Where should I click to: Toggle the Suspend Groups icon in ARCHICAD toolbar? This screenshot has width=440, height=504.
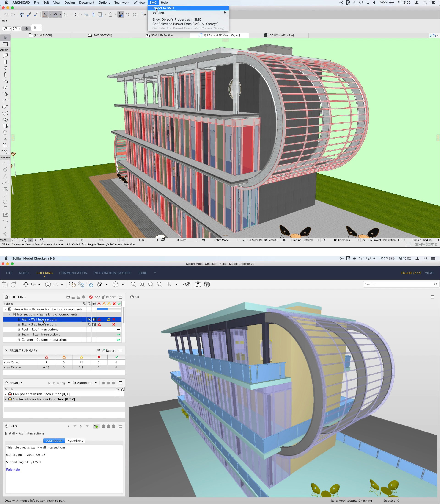[x=121, y=14]
